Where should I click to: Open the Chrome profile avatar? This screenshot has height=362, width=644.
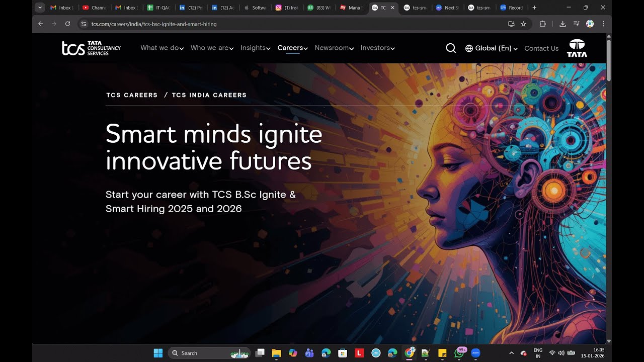point(590,24)
